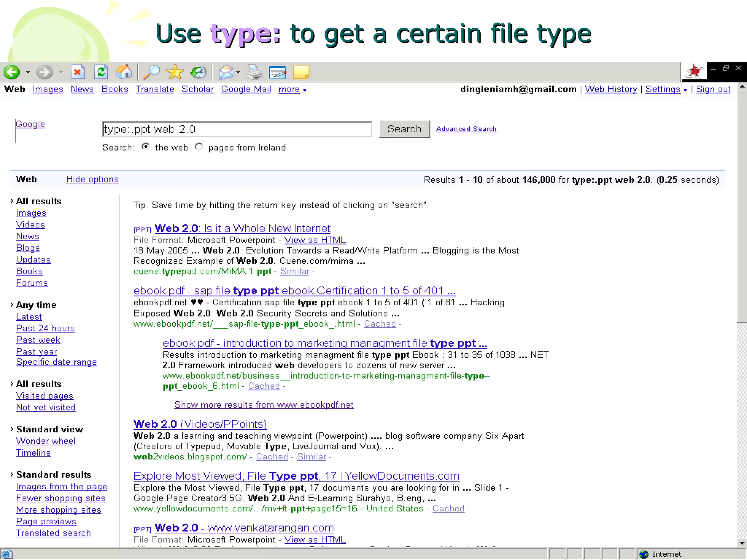Switch to Wonder wheel view

46,441
